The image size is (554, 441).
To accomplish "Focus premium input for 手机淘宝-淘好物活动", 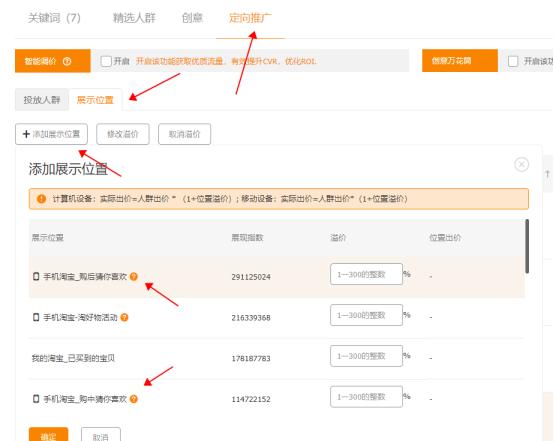I will 366,315.
